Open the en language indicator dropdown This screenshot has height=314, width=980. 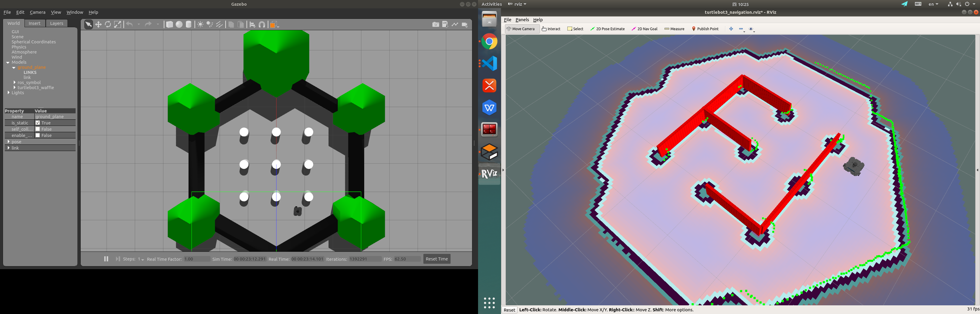[x=933, y=4]
